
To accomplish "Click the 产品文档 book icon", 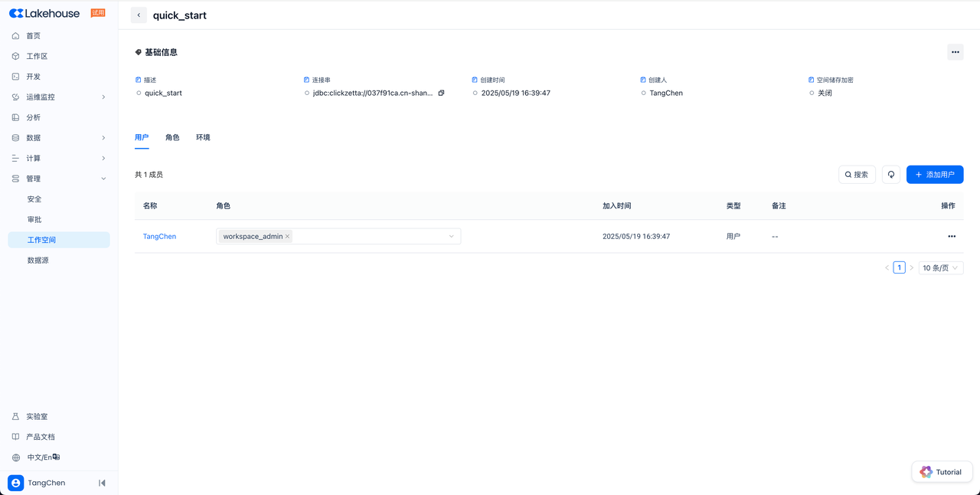I will coord(15,437).
